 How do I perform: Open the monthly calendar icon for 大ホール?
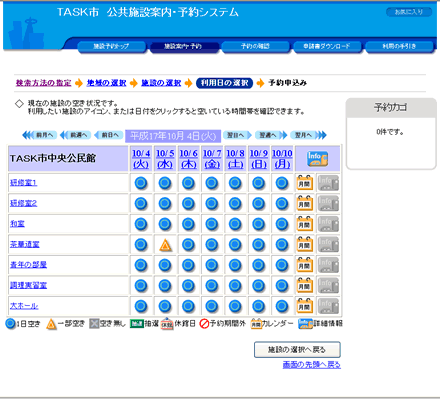coord(305,306)
